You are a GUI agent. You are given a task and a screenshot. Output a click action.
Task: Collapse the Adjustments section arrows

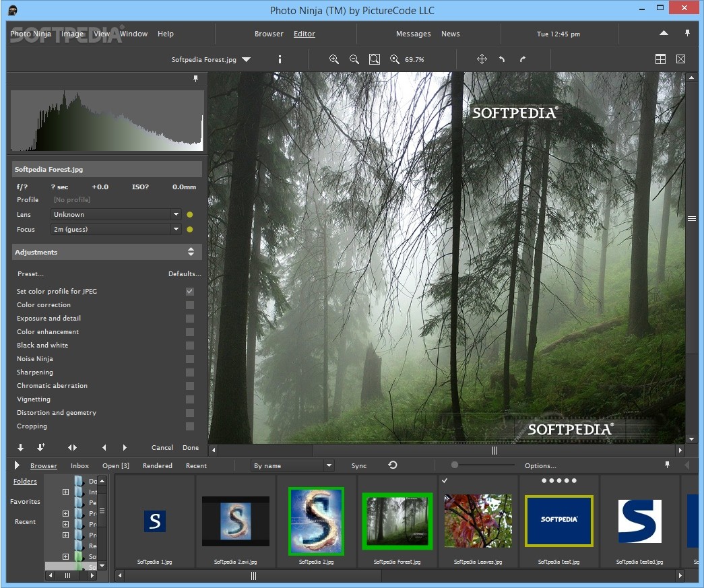(x=191, y=252)
